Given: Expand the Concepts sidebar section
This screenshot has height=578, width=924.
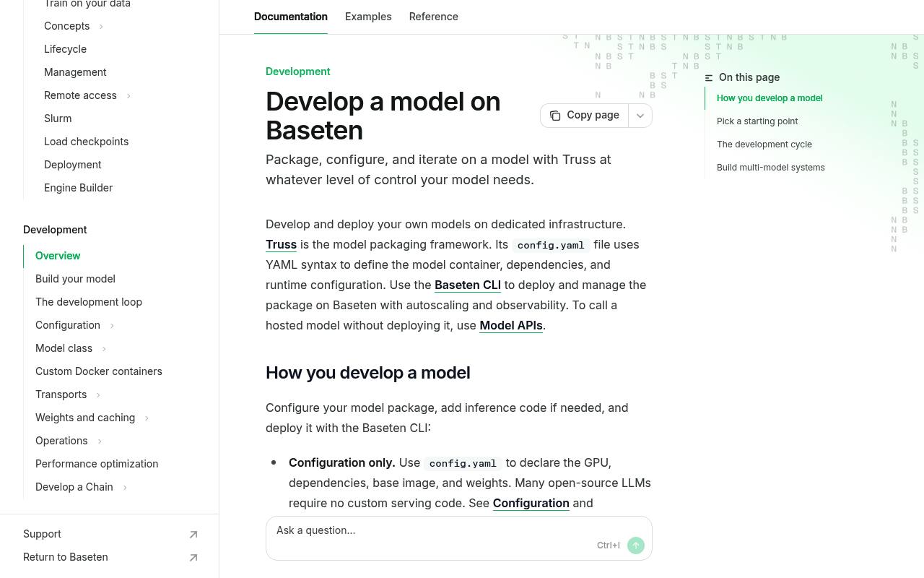Looking at the screenshot, I should click(101, 27).
